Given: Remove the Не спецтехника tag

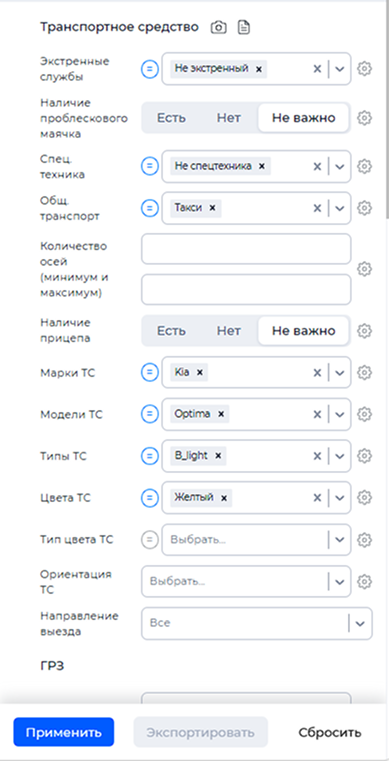Looking at the screenshot, I should [262, 166].
